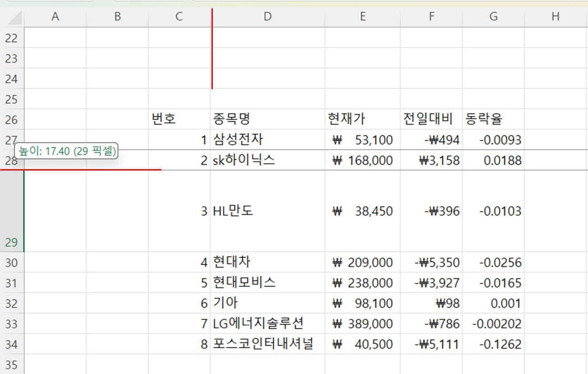Select row 30 header
Viewport: 588px width, 374px height.
(x=12, y=263)
